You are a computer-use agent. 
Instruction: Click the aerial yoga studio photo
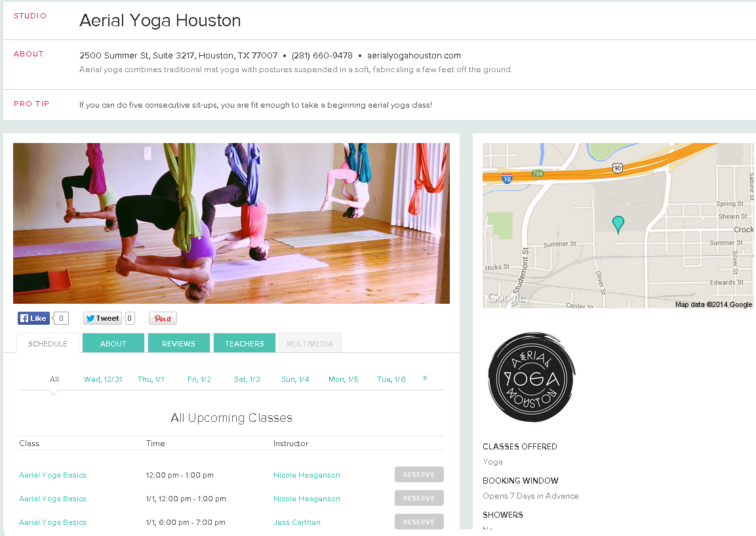(x=231, y=223)
